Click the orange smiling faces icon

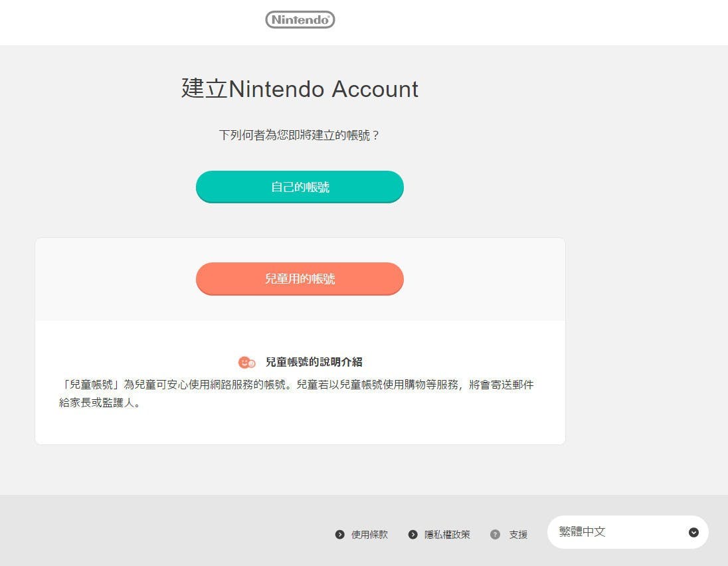[246, 362]
